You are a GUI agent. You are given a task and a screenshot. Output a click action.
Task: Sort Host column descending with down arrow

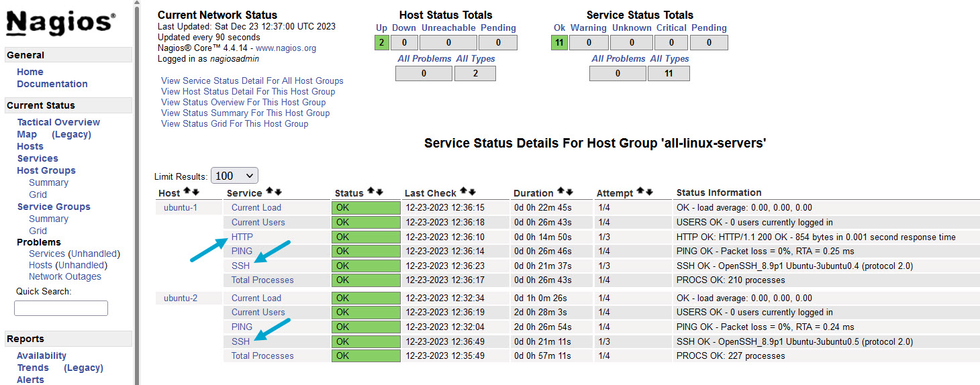point(195,192)
